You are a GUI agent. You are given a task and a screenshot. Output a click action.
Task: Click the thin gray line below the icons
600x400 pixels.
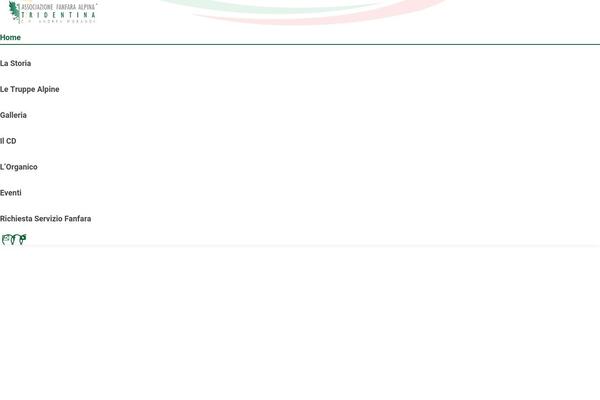[300, 246]
